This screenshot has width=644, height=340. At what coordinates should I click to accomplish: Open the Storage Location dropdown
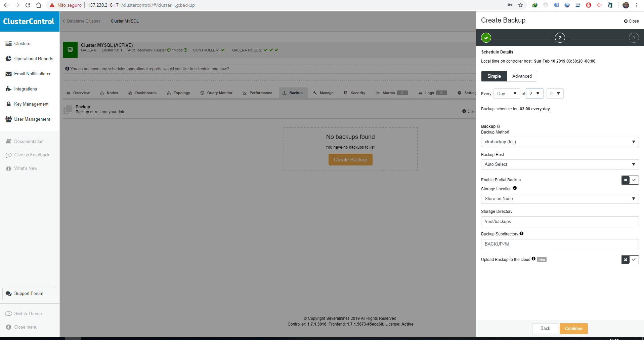pos(559,198)
